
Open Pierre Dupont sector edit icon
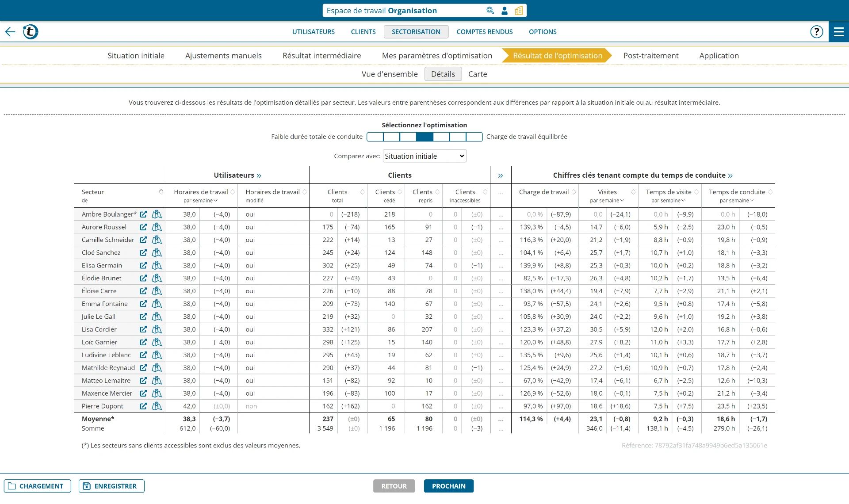click(143, 407)
